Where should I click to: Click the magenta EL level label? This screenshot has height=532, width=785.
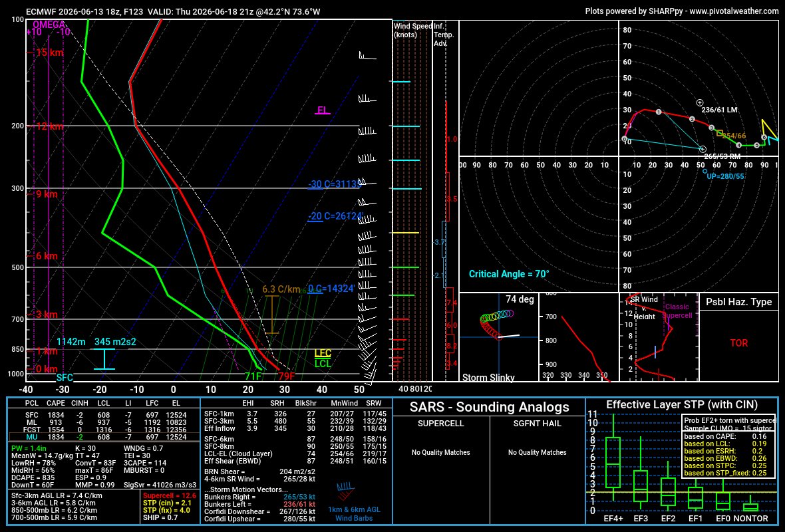(323, 110)
